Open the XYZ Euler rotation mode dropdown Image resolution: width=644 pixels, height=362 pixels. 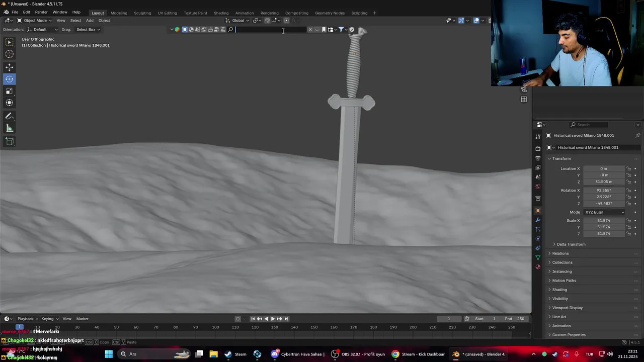[604, 212]
